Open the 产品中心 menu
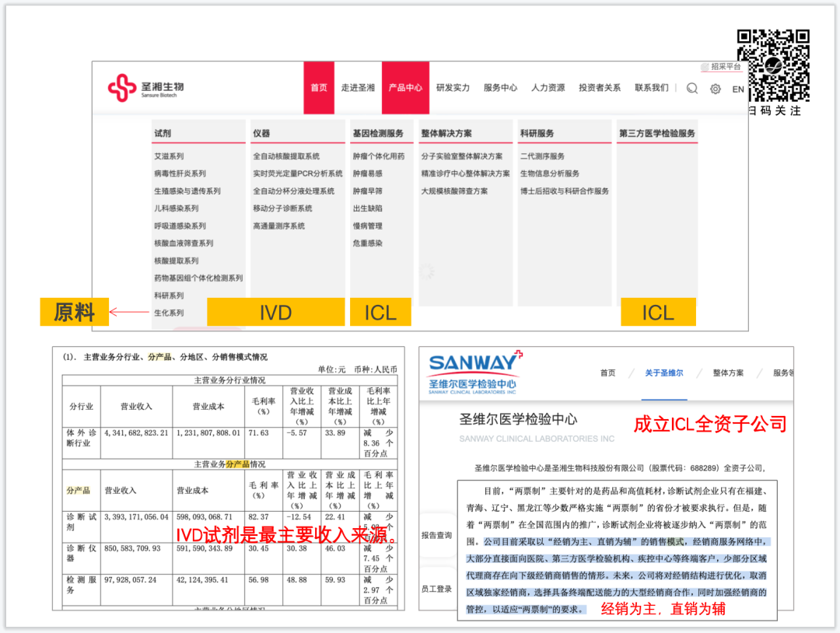The image size is (840, 633). [405, 88]
